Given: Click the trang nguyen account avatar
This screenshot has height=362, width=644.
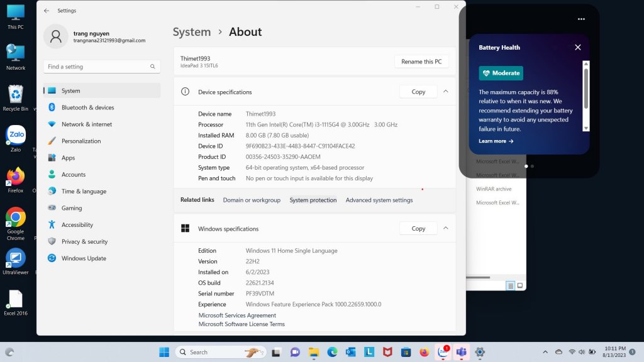Looking at the screenshot, I should (x=56, y=36).
